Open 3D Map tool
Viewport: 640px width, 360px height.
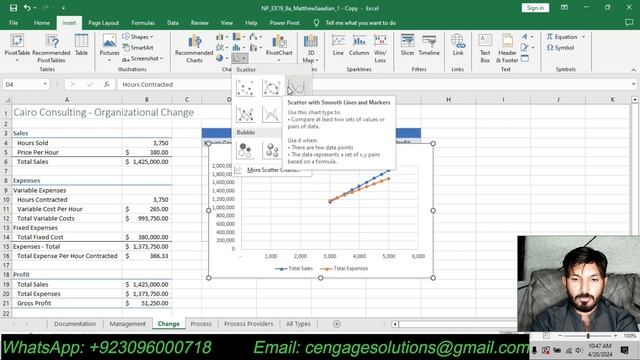pyautogui.click(x=311, y=48)
